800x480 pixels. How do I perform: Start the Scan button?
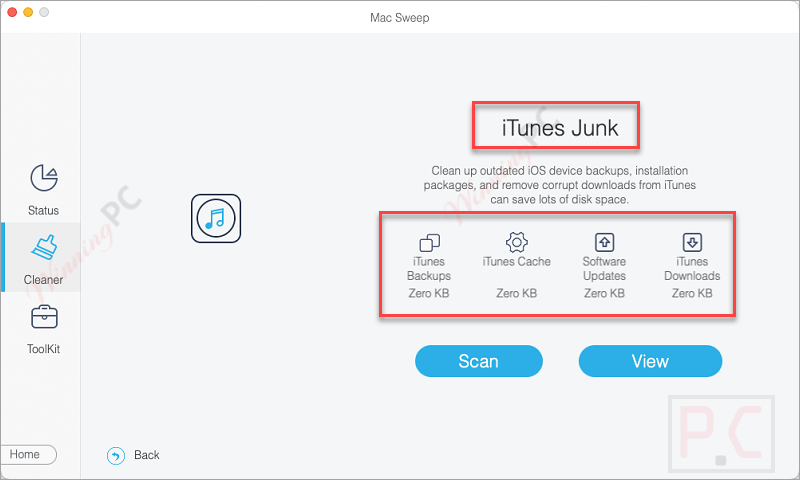coord(479,361)
